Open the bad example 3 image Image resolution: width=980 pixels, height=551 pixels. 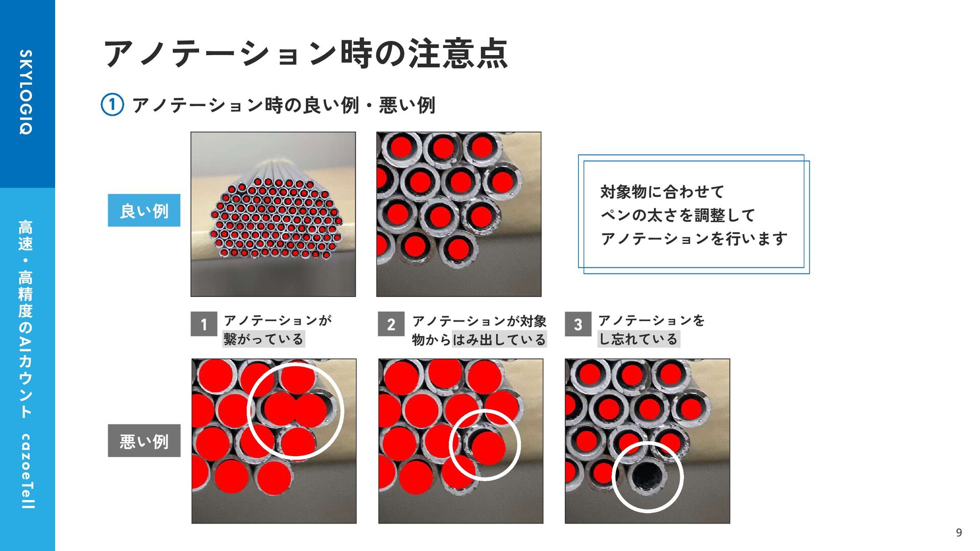647,441
